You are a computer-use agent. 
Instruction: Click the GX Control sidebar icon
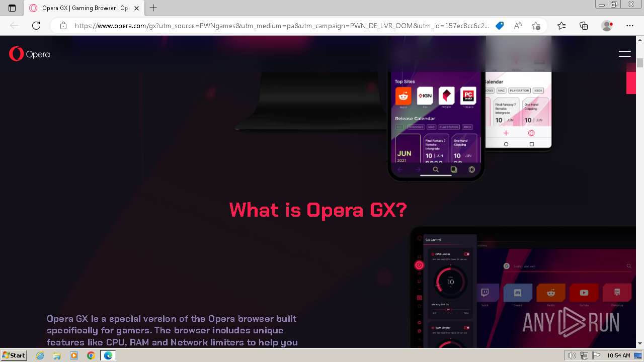419,265
